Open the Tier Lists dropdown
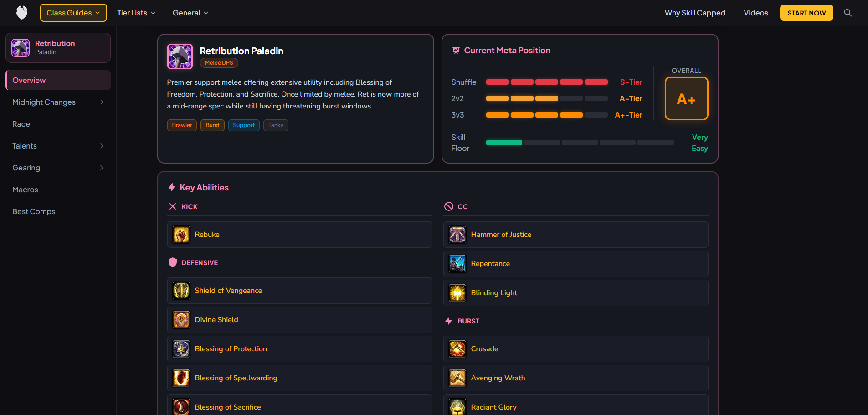Screen dimensions: 868x415 136,13
